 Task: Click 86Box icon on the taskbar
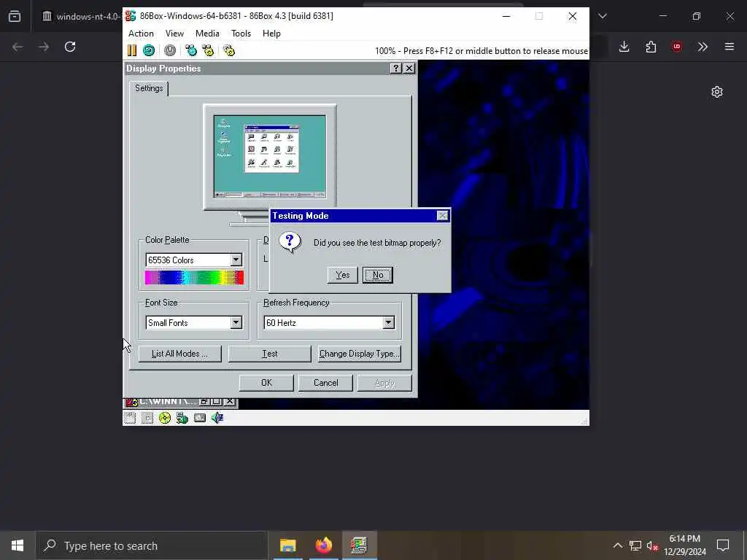click(359, 545)
